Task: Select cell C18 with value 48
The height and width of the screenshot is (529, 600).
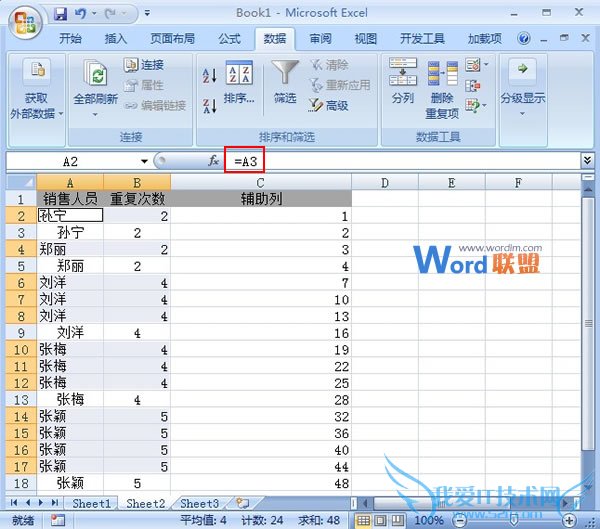Action: (261, 483)
